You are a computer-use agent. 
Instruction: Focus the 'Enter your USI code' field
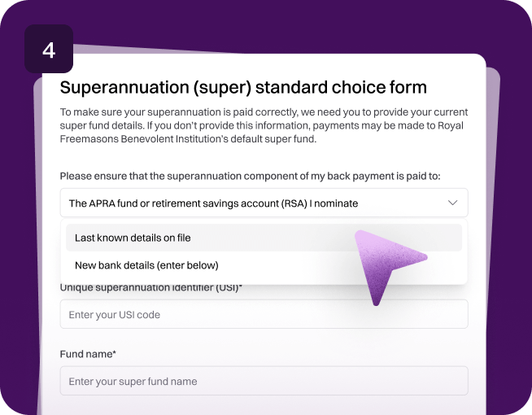pyautogui.click(x=264, y=314)
